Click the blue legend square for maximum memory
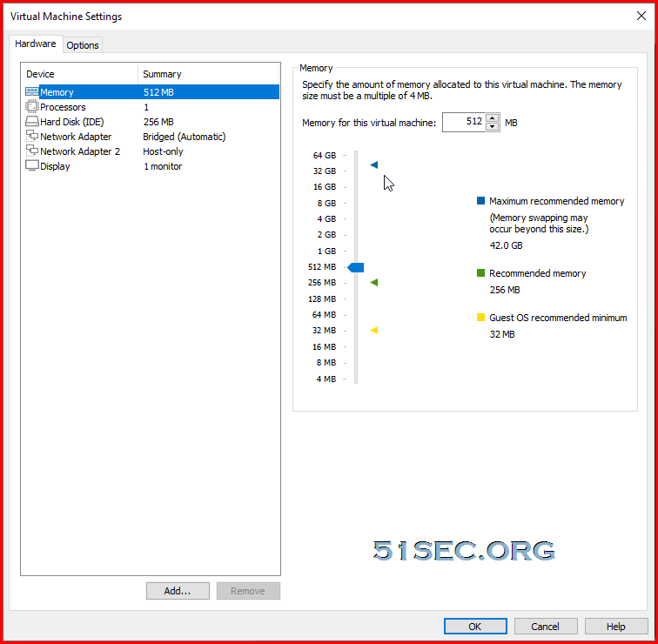The height and width of the screenshot is (644, 658). [481, 200]
